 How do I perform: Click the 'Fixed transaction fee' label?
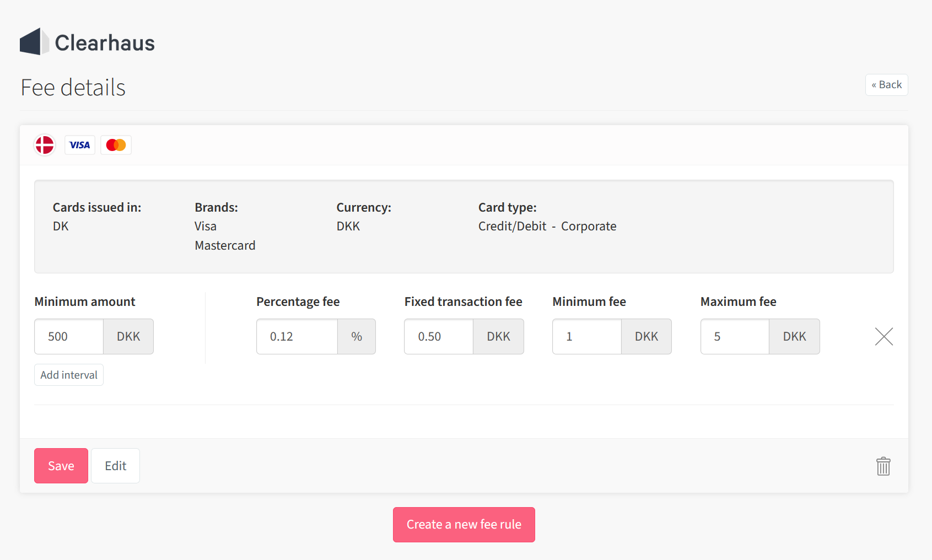click(x=464, y=301)
